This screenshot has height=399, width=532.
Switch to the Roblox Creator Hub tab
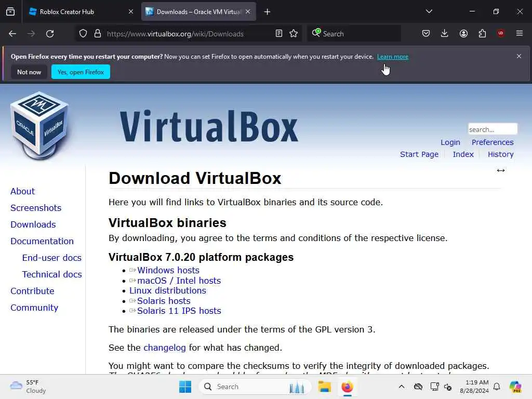tap(75, 11)
